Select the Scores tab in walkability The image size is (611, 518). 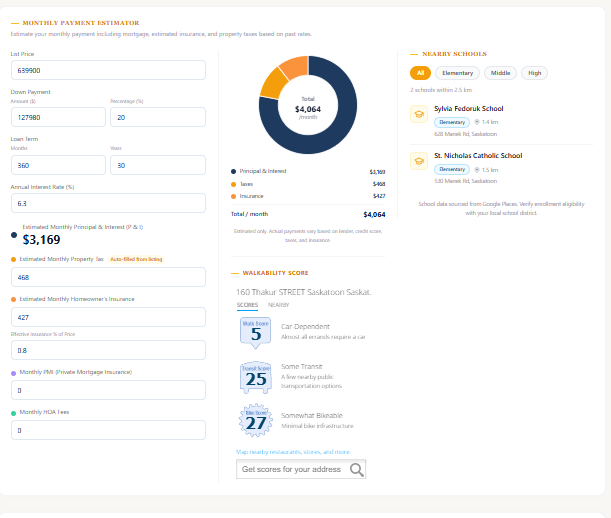tap(247, 305)
